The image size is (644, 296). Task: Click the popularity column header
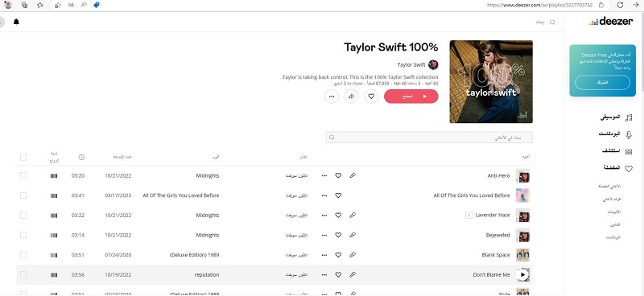point(54,157)
